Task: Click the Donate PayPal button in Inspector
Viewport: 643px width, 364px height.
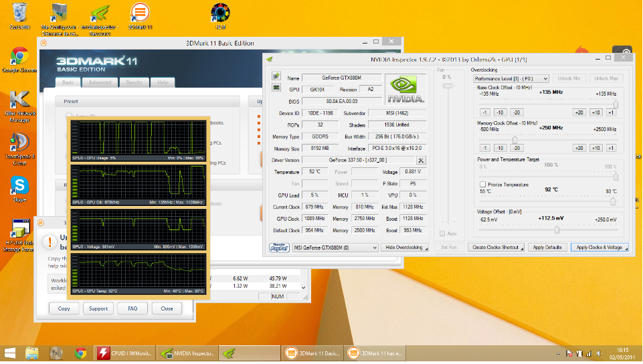Action: 279,248
